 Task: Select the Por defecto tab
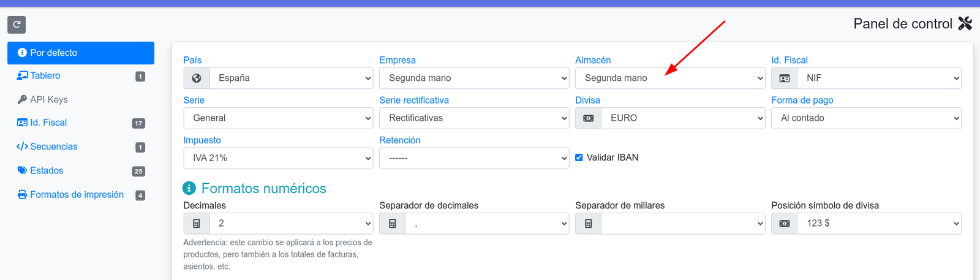[x=81, y=53]
